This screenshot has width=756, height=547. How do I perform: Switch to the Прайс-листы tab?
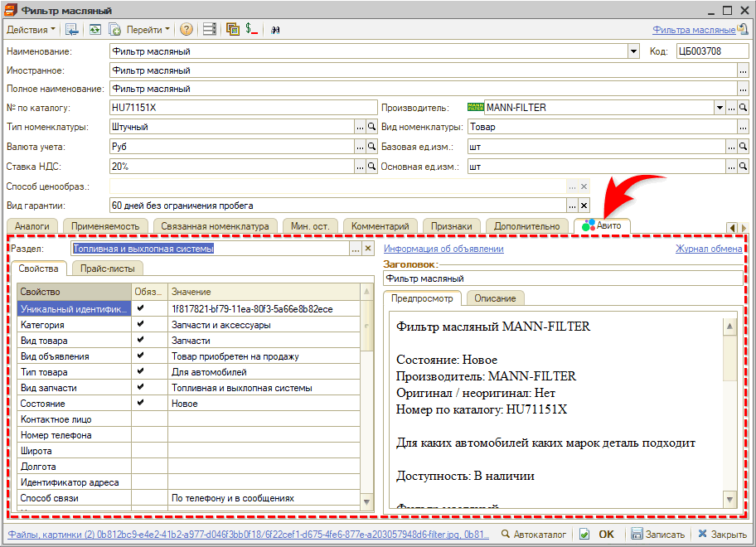(107, 269)
